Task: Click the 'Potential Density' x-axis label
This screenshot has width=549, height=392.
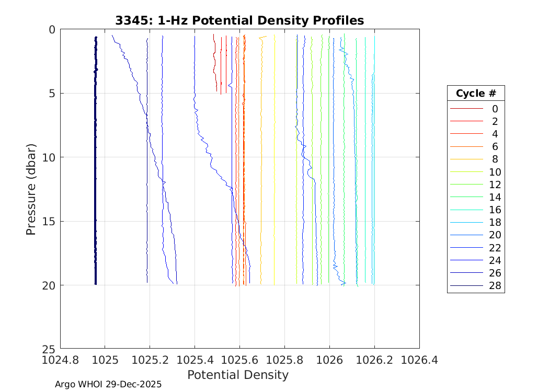Action: 238,375
